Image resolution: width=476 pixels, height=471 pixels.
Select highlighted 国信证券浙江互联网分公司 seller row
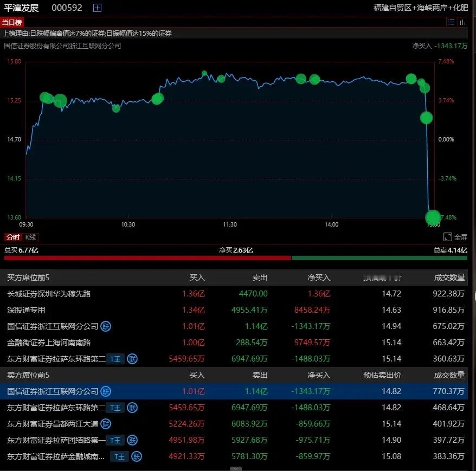[234, 391]
